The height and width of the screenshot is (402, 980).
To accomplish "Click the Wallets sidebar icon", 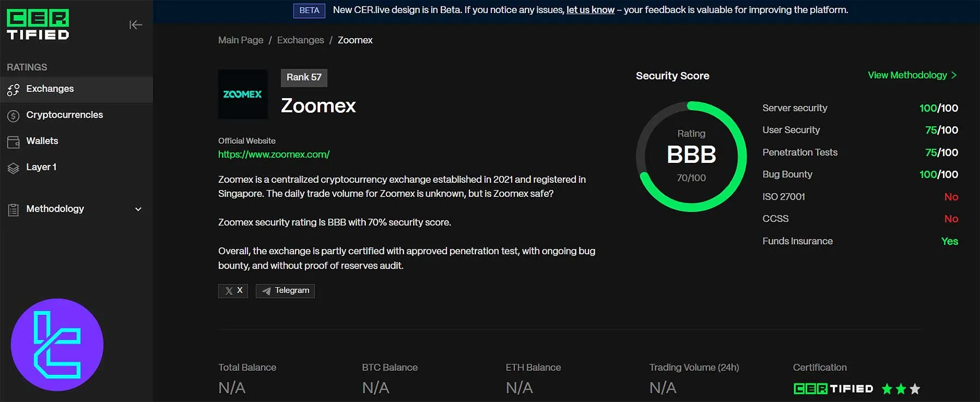I will [13, 142].
